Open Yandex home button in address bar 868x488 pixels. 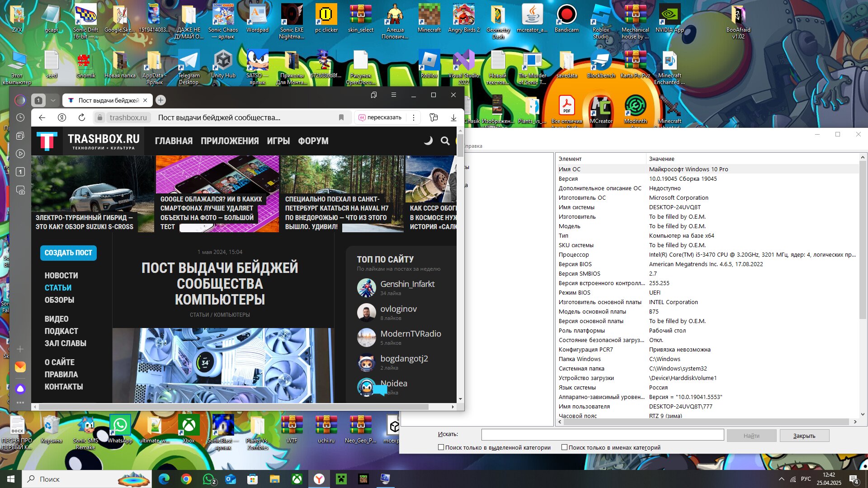[x=62, y=117]
